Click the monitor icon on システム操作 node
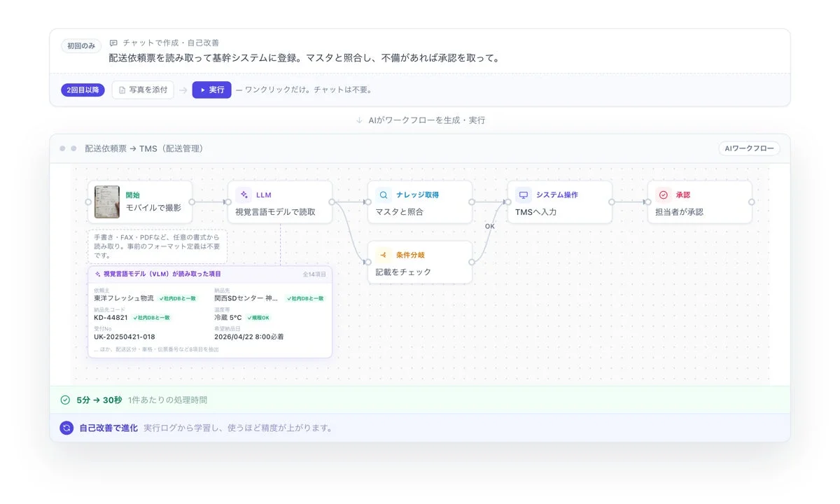 [x=524, y=195]
